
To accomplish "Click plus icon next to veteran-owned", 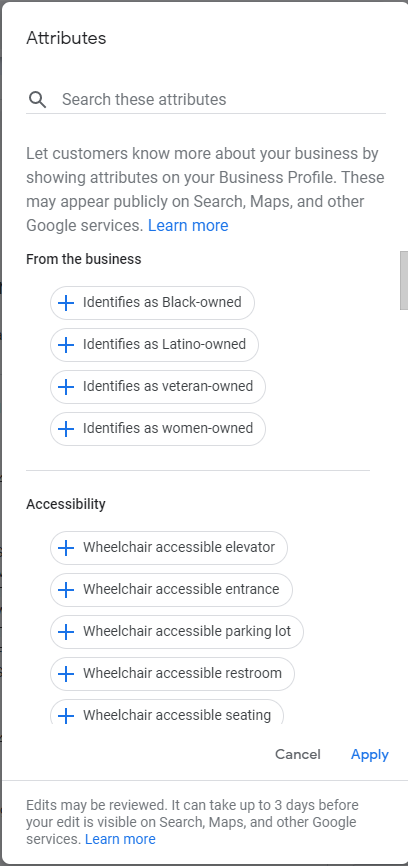I will [66, 387].
